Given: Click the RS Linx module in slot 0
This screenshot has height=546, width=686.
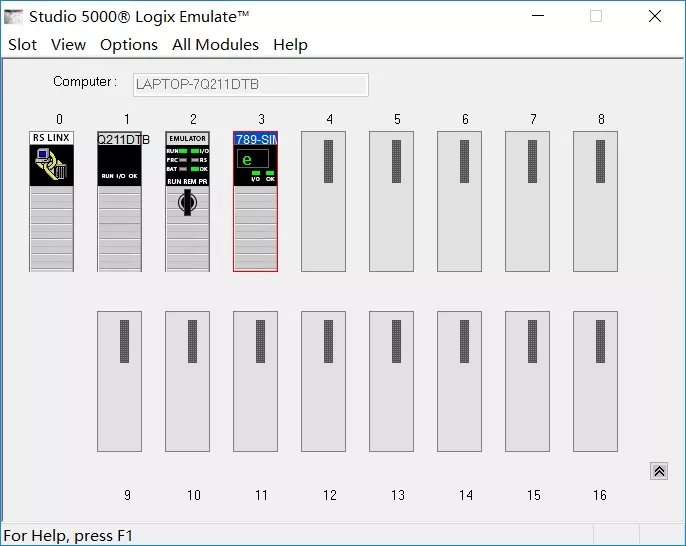Looking at the screenshot, I should pyautogui.click(x=51, y=201).
